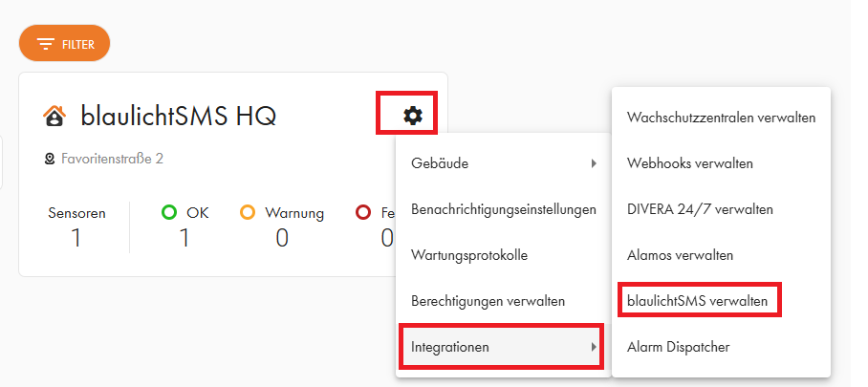Click the orange FILTER button
This screenshot has width=868, height=387.
click(64, 43)
